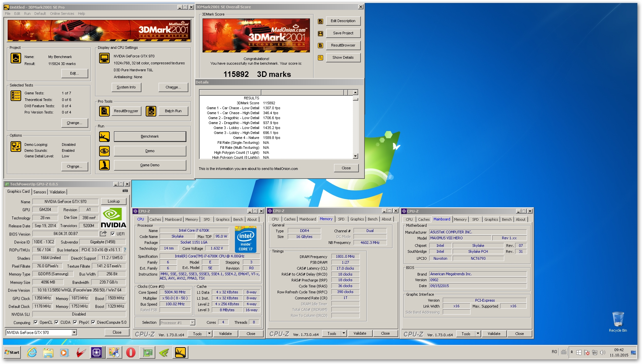Click the Selected Tests checklist icon
The image size is (642, 364).
[16, 96]
